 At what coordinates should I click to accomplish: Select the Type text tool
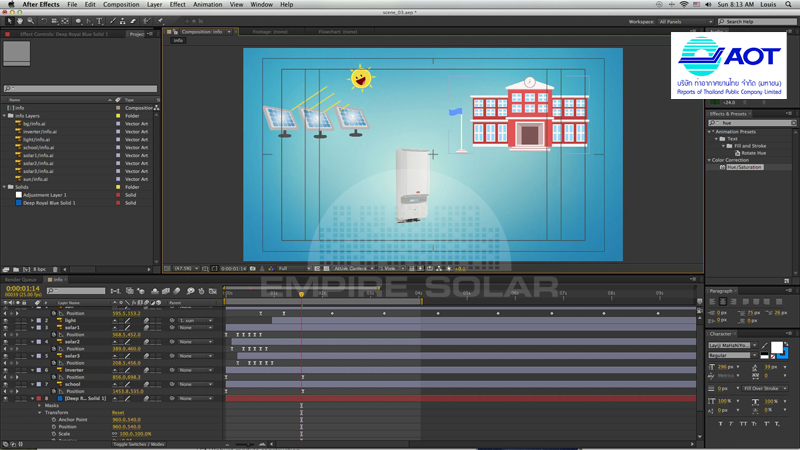coord(99,21)
